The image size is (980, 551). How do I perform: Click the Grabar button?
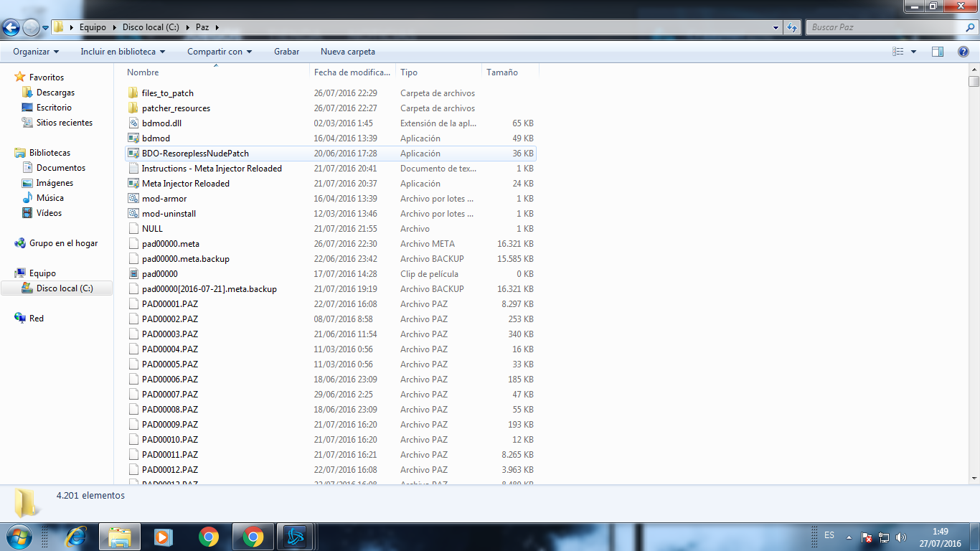click(x=286, y=52)
